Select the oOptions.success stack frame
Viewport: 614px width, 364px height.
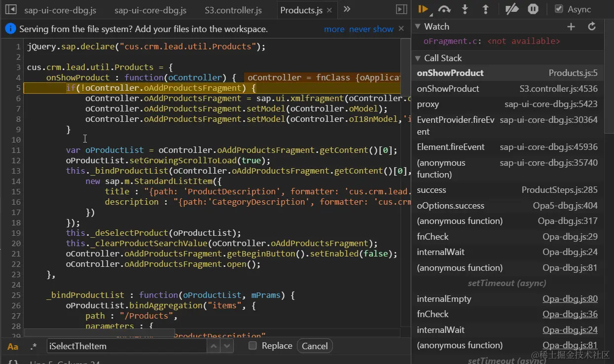(x=507, y=206)
